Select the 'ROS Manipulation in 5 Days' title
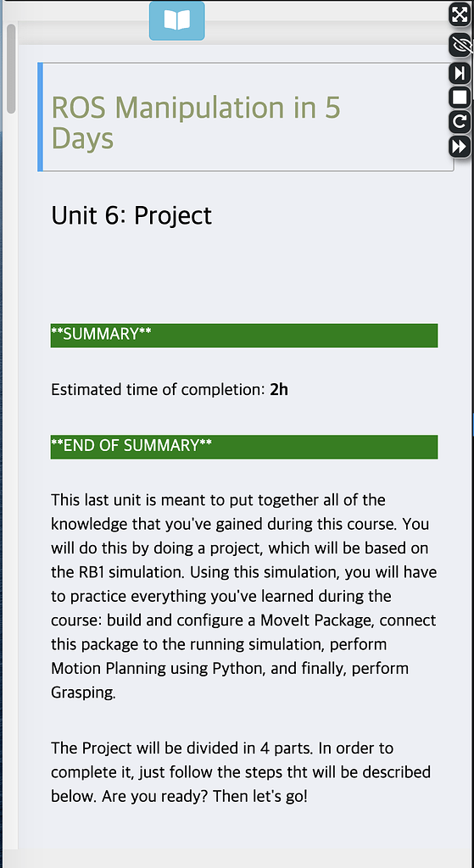The width and height of the screenshot is (474, 868). 196,122
